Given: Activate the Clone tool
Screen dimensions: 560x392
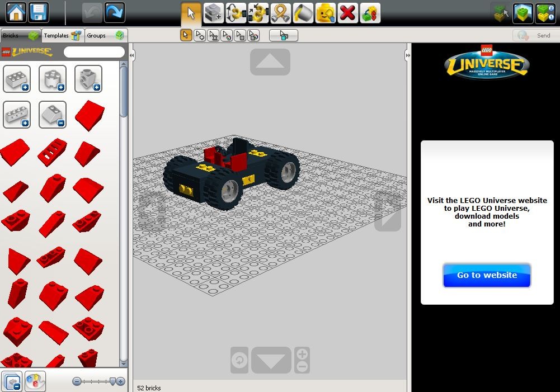Looking at the screenshot, I should (213, 12).
